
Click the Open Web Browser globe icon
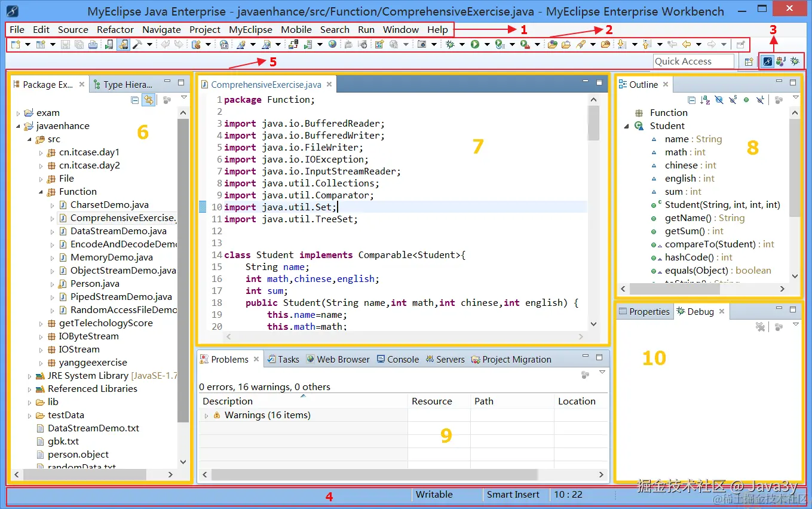[332, 44]
